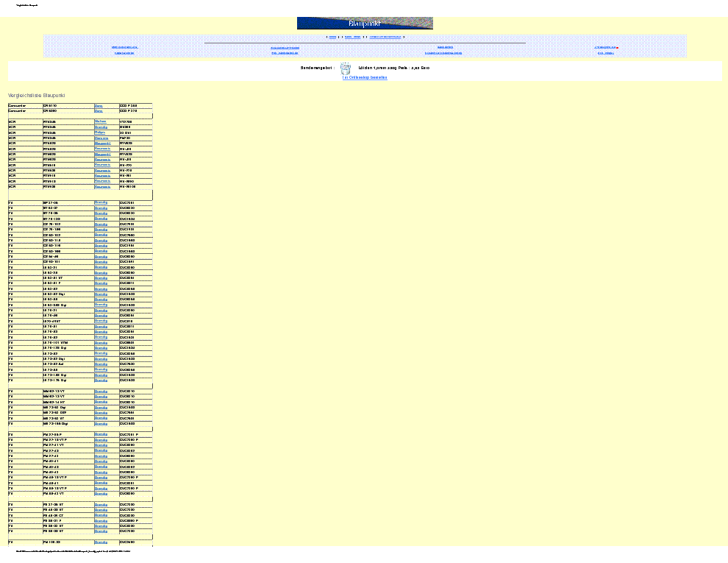Viewport: 728px width, 563px height.
Task: Open the Grundig link in the row ending 'VTM'
Action: pyautogui.click(x=101, y=342)
